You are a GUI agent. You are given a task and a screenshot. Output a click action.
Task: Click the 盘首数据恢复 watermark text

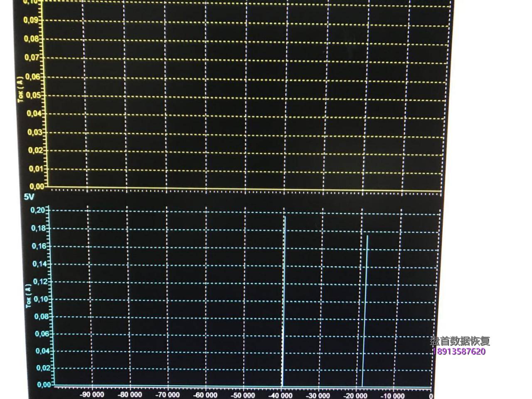coord(460,340)
